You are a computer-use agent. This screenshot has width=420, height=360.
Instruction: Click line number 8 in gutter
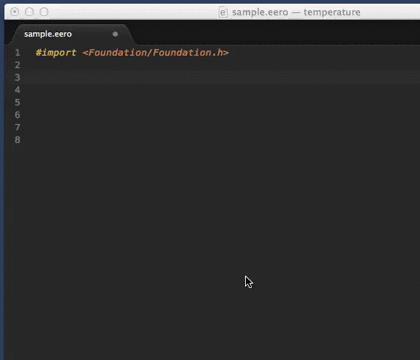17,140
